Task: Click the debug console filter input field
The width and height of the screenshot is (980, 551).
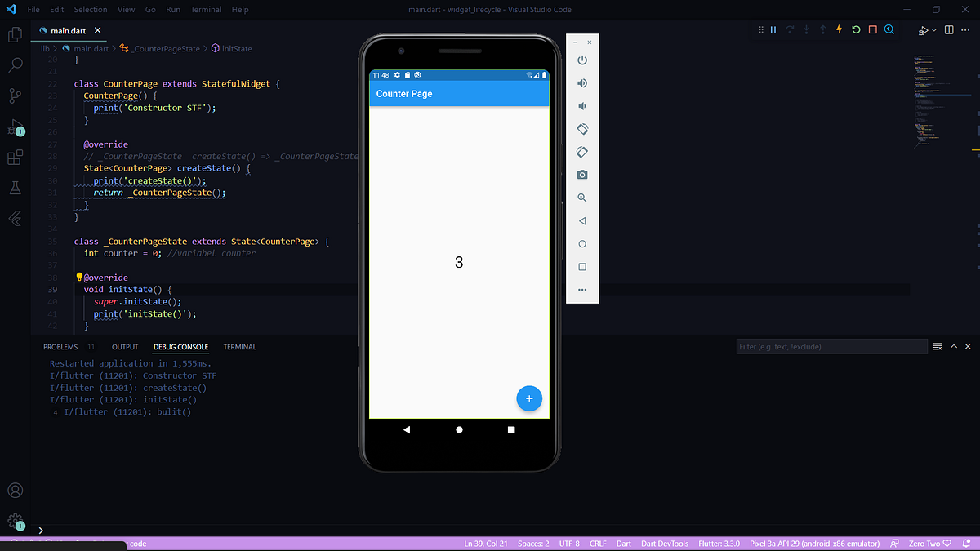Action: (831, 346)
